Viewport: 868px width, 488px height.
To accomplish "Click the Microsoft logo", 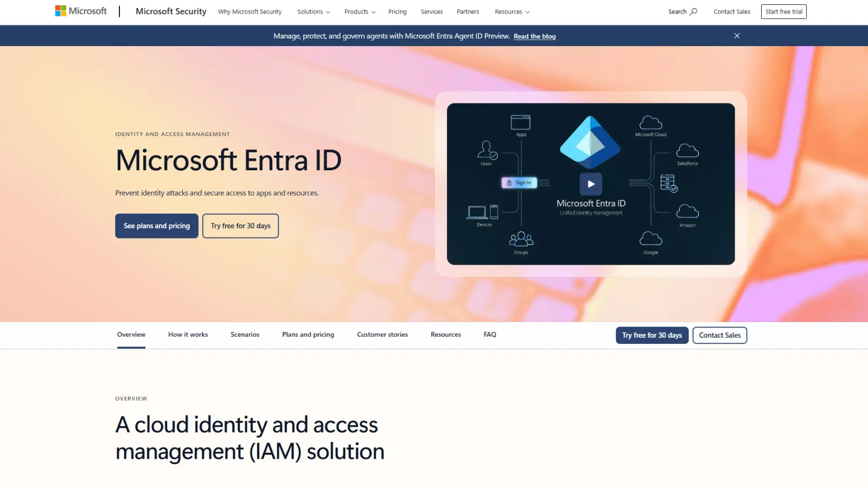I will point(79,10).
